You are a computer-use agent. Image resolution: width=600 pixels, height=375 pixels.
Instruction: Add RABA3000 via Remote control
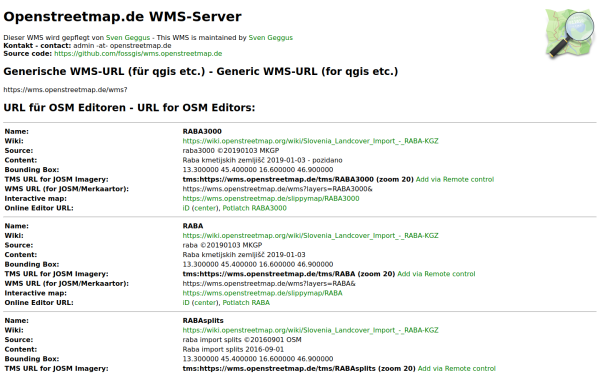455,179
